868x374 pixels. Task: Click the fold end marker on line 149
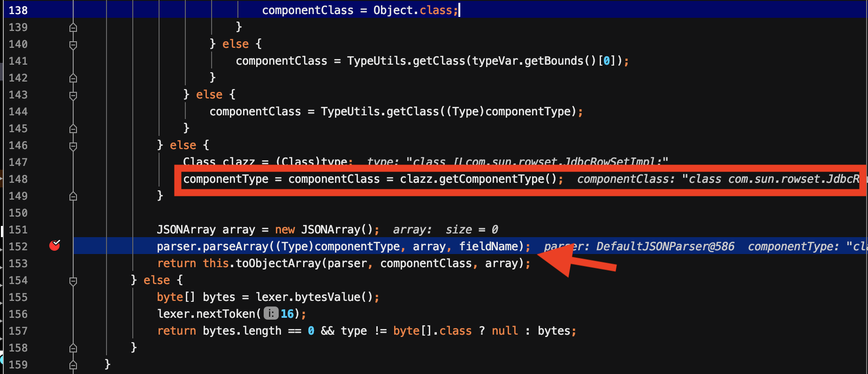(73, 196)
